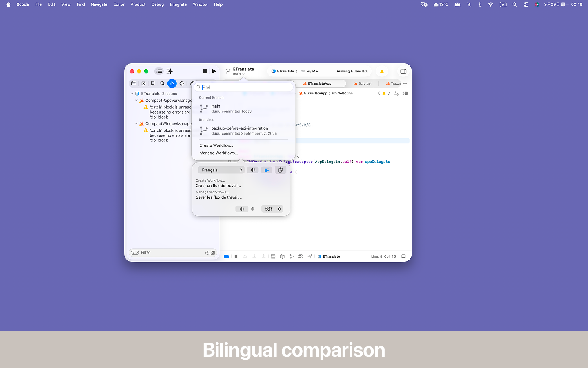Viewport: 588px width, 368px height.
Task: Open Debug Memory Graph icon
Action: (x=291, y=256)
